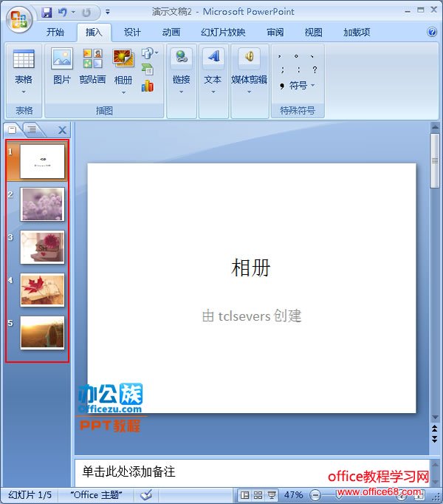Image resolution: width=443 pixels, height=504 pixels.
Task: Click the spell check icon in status bar
Action: coord(146,494)
